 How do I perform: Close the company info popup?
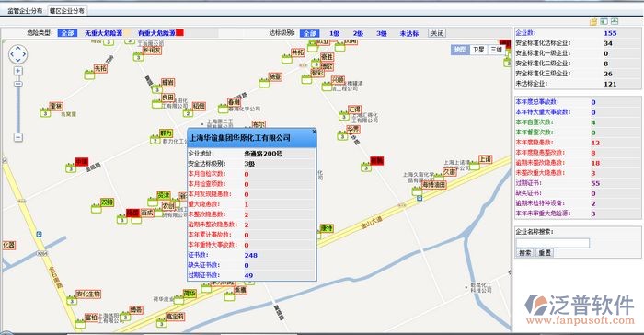pos(314,132)
